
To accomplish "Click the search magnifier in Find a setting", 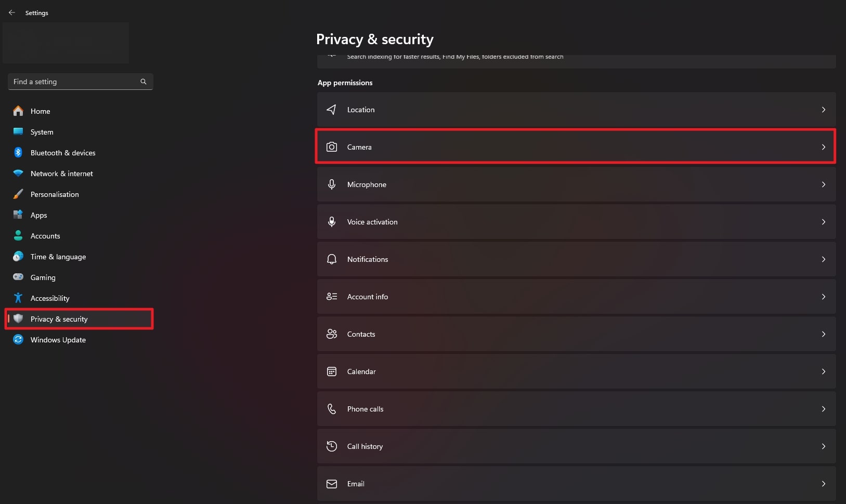I will click(x=144, y=82).
